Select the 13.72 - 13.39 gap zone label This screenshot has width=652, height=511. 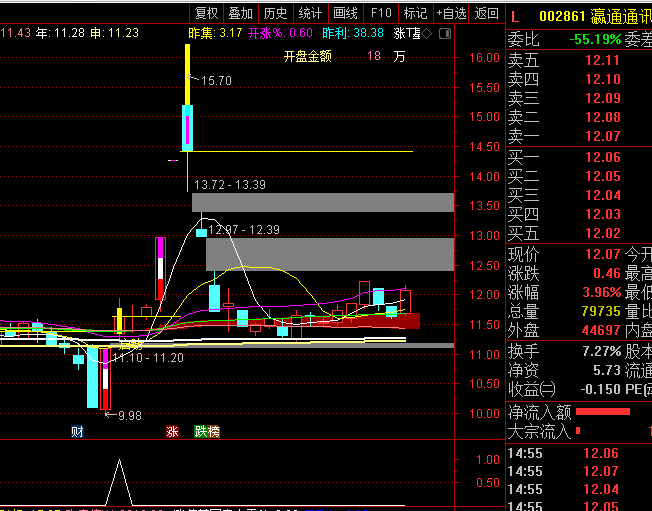230,185
